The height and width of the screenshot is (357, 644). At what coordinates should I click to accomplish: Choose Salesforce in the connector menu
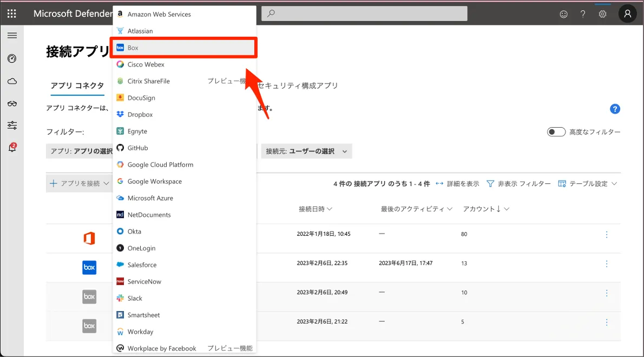[142, 265]
